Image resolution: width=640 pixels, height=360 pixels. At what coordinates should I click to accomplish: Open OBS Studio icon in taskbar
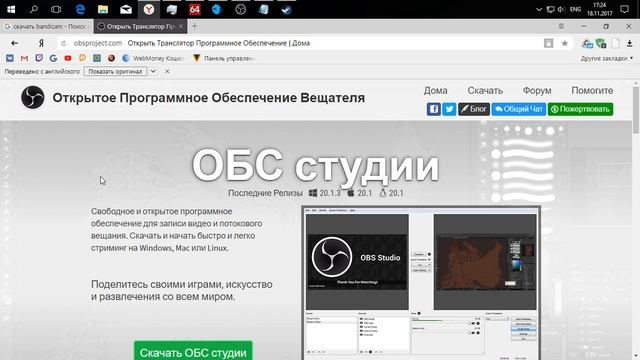(241, 9)
